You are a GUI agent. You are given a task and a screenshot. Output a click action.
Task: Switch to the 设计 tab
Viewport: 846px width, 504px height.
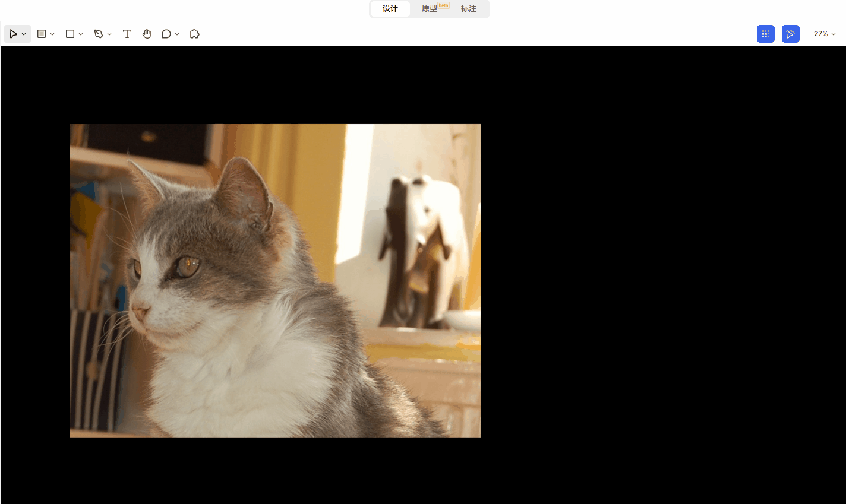[390, 8]
